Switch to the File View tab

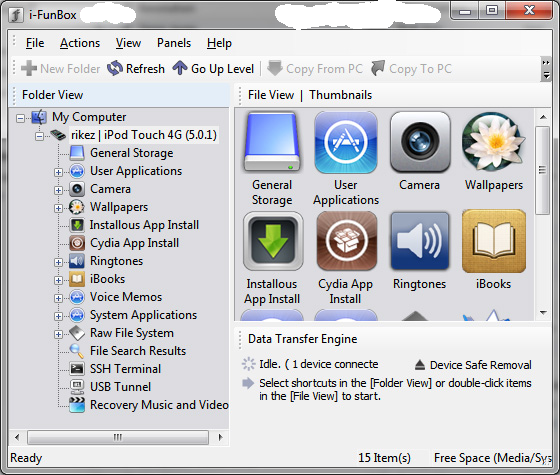[271, 95]
